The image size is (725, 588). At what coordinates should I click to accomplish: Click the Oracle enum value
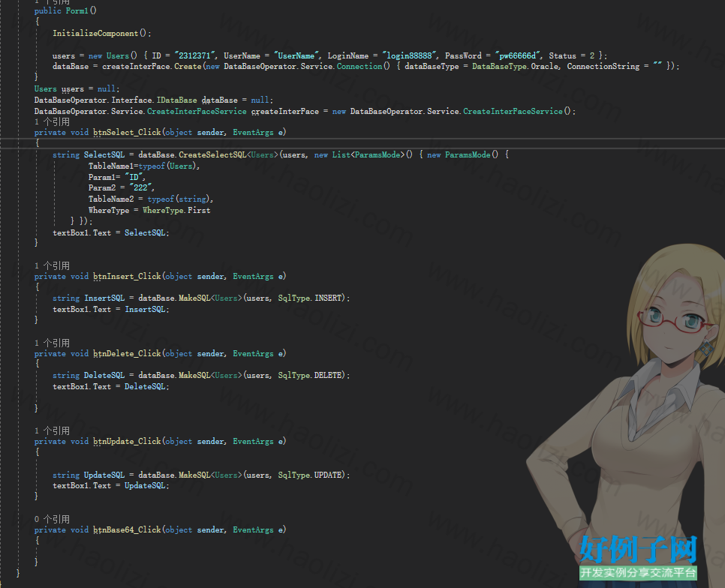(x=545, y=67)
